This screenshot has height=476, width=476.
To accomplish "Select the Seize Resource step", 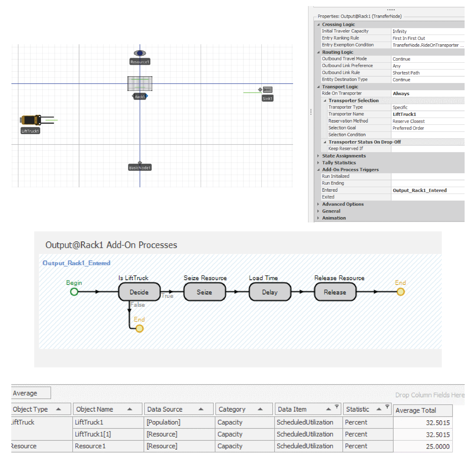I will [x=204, y=292].
